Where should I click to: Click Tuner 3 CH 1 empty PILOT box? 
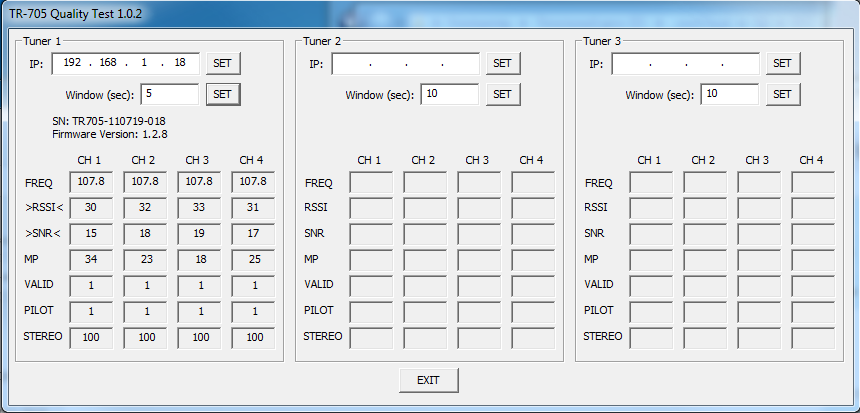[x=651, y=312]
